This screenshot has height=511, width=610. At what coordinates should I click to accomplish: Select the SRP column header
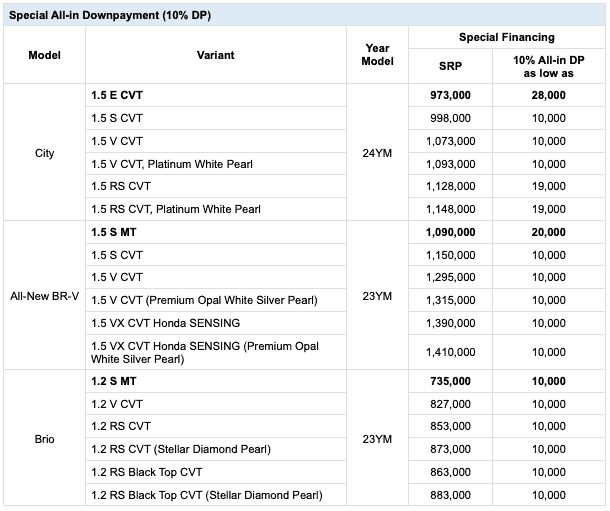451,65
